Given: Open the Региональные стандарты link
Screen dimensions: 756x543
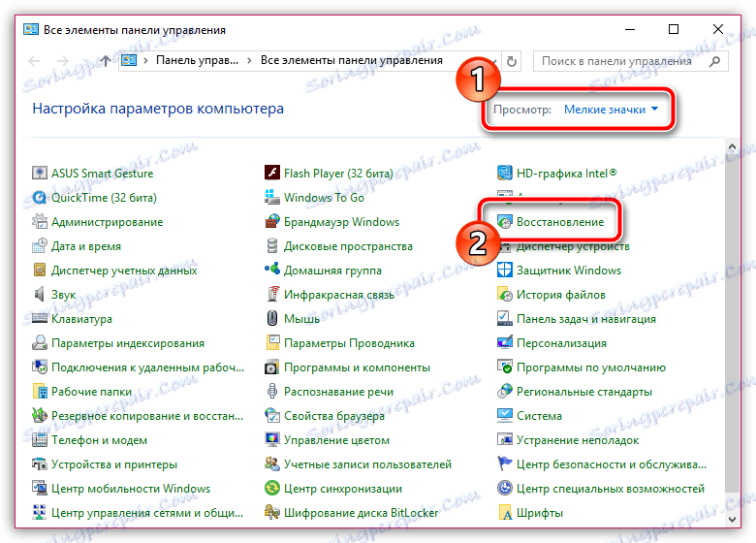Looking at the screenshot, I should point(583,392).
